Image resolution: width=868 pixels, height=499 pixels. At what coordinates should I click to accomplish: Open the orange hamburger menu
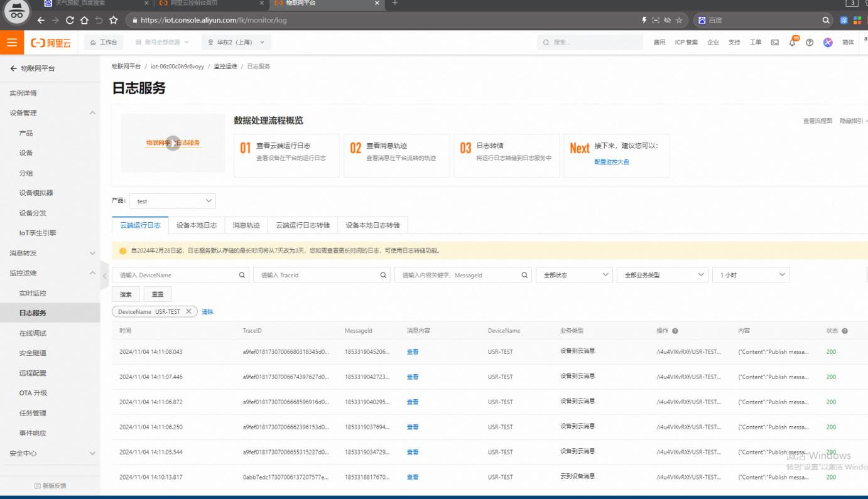click(11, 43)
